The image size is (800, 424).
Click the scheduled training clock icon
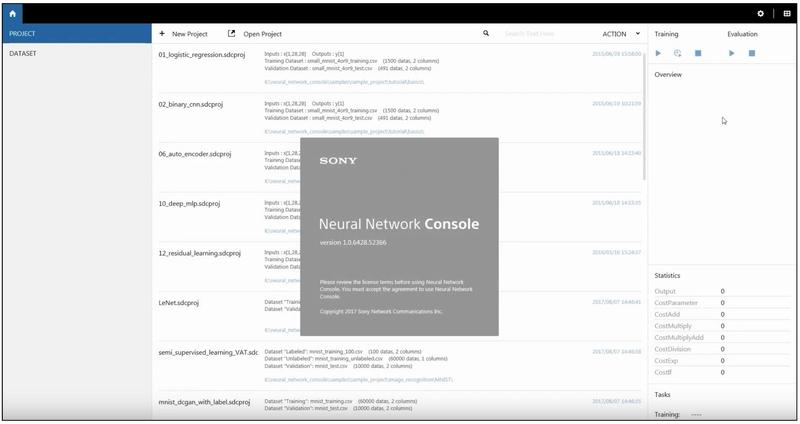click(678, 53)
